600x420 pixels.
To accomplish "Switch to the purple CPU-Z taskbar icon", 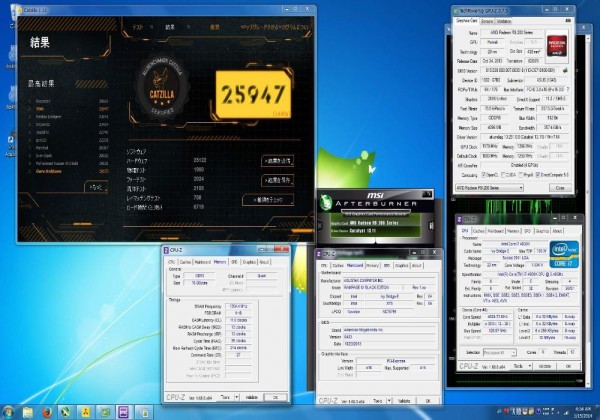I will tap(125, 412).
